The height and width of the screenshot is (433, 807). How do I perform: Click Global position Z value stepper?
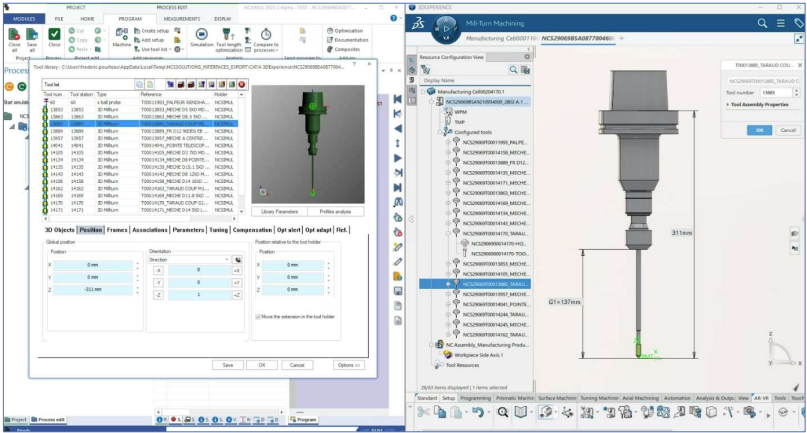[137, 290]
